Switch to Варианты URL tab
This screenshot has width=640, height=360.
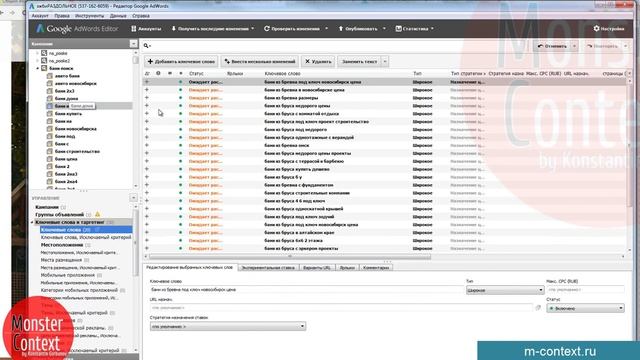coord(317,268)
